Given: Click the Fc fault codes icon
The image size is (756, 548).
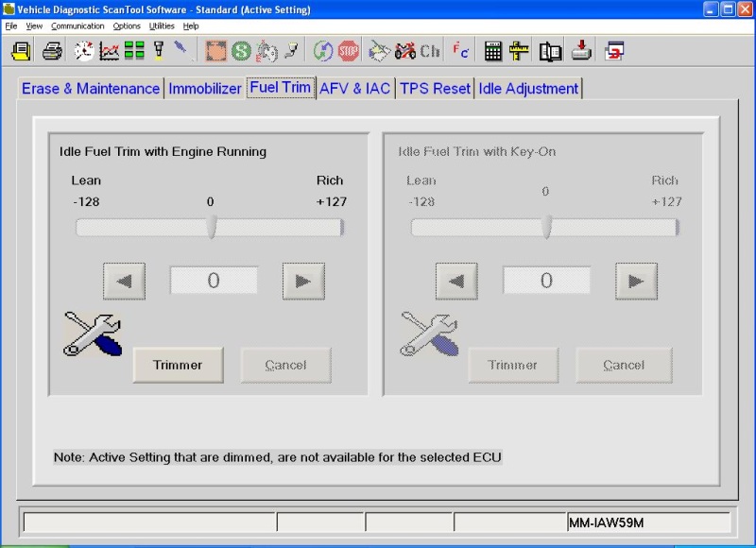Looking at the screenshot, I should click(x=460, y=51).
